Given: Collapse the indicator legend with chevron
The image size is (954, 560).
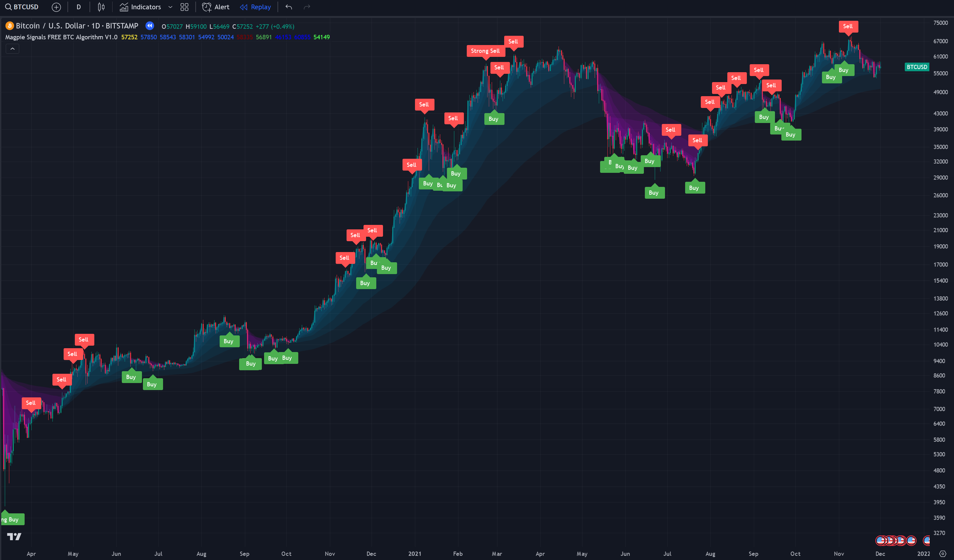Looking at the screenshot, I should 12,49.
